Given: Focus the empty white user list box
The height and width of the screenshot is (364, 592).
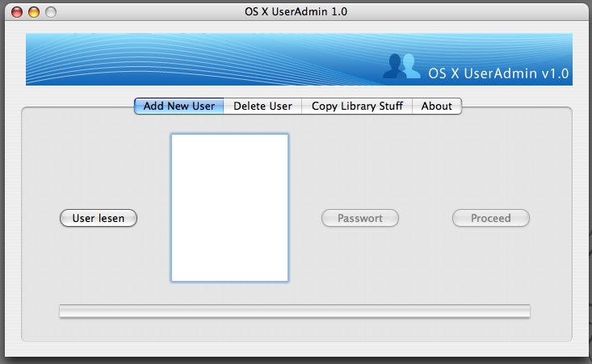Looking at the screenshot, I should (x=229, y=207).
